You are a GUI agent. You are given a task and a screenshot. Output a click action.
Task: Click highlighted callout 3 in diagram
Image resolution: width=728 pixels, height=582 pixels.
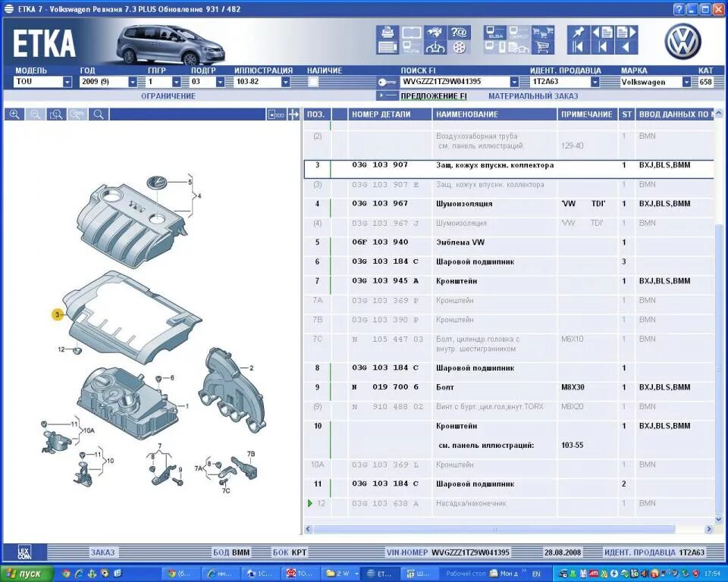click(x=58, y=314)
